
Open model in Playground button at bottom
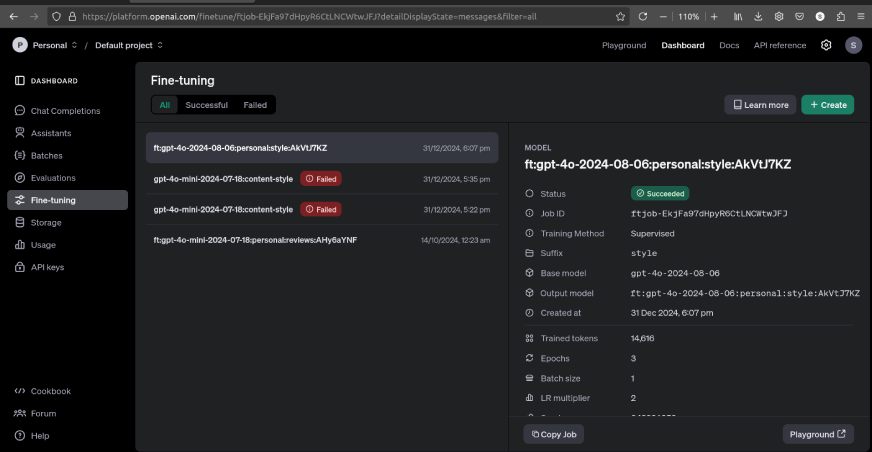click(x=818, y=434)
